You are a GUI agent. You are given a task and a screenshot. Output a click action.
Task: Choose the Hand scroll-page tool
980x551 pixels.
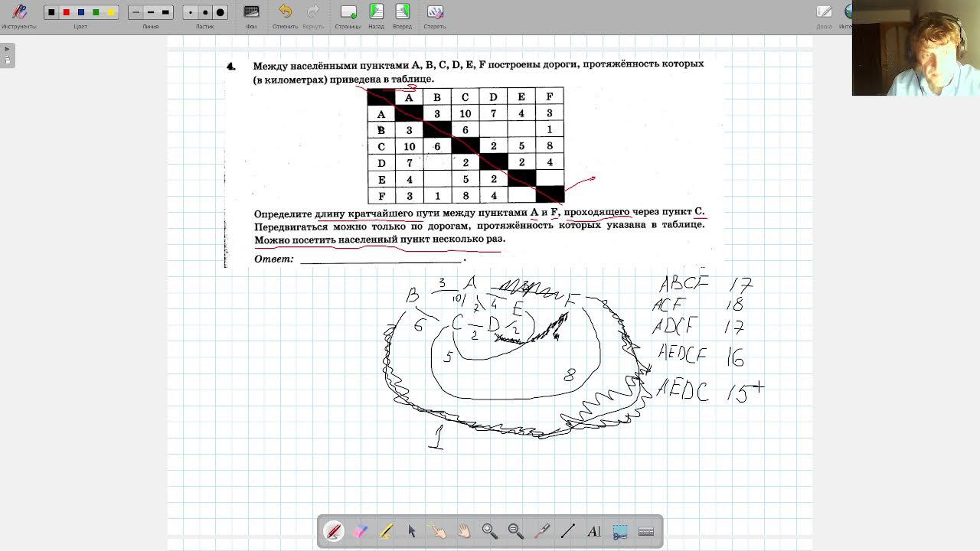pos(464,531)
